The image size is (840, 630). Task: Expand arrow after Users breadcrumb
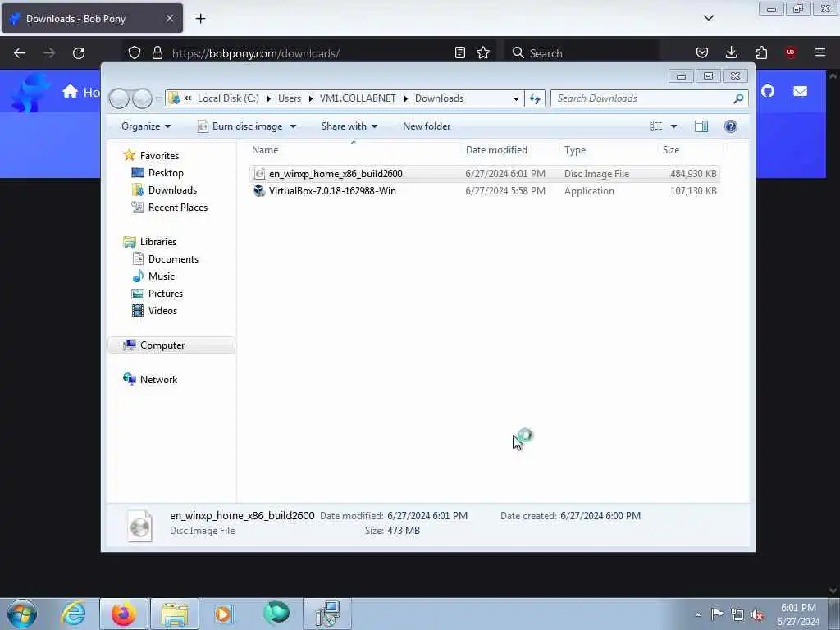311,98
